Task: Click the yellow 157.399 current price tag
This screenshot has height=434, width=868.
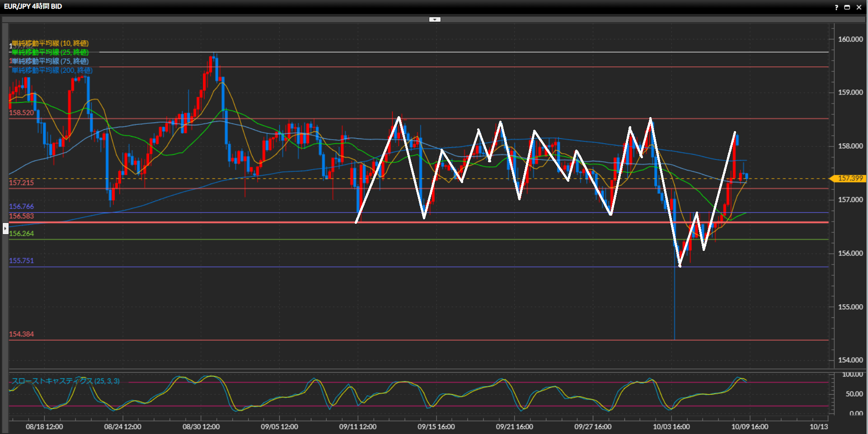Action: point(849,179)
